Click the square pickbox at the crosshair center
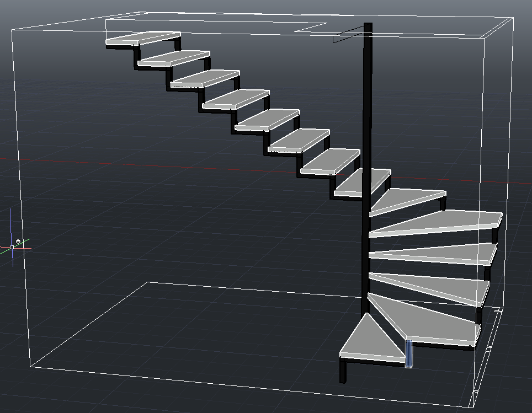 [12, 248]
